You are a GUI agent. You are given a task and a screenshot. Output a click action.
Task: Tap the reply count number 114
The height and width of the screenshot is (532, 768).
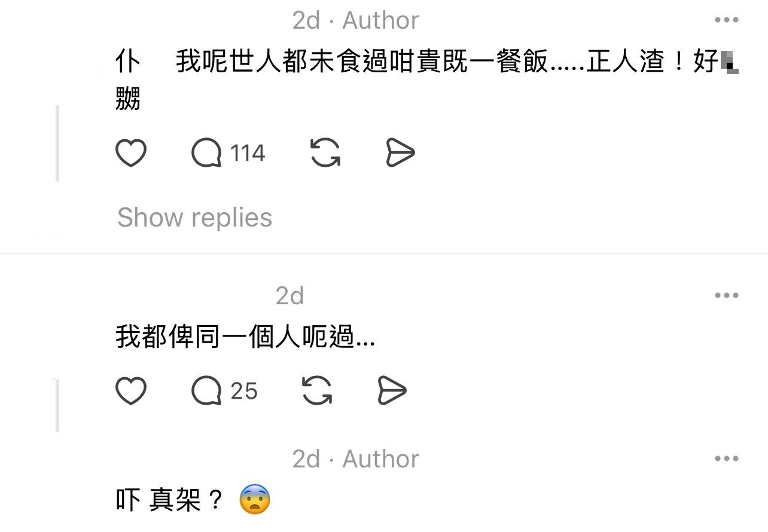tap(248, 154)
